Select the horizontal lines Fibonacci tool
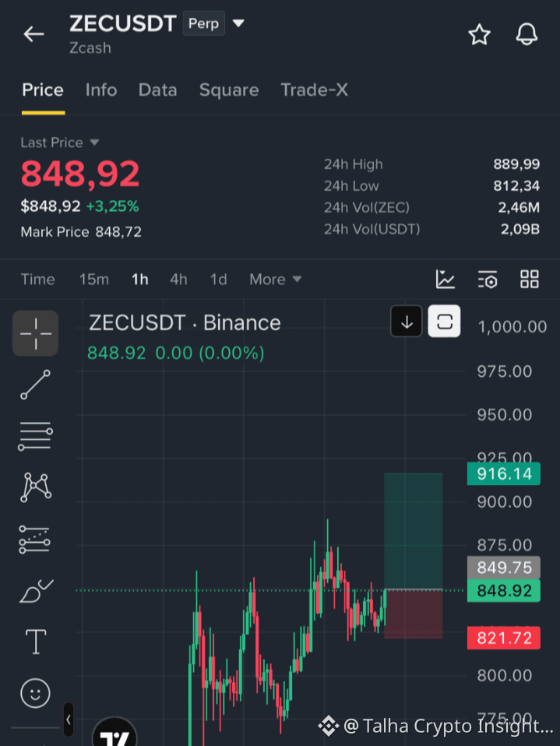 click(35, 435)
